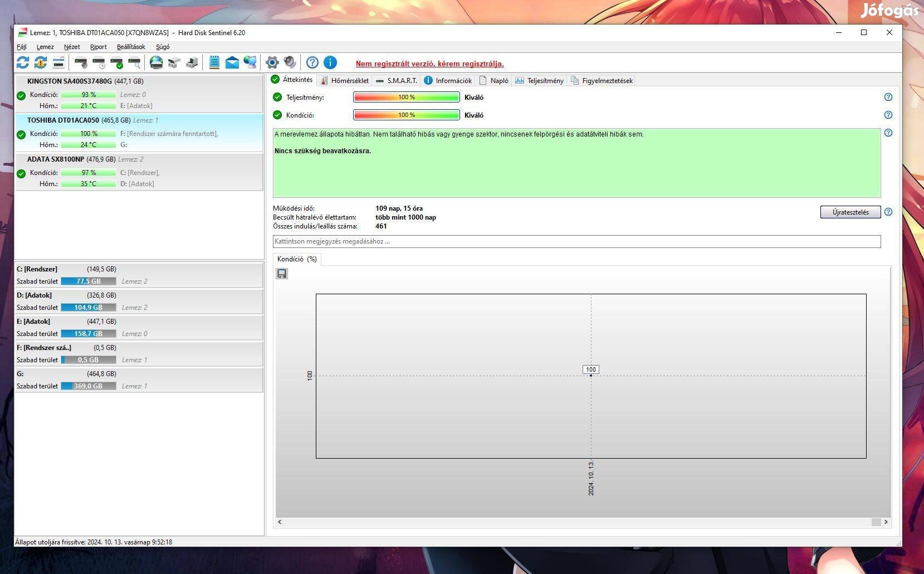Open the disk list layout icon
Screen dimensions: 924x574
[x=58, y=62]
